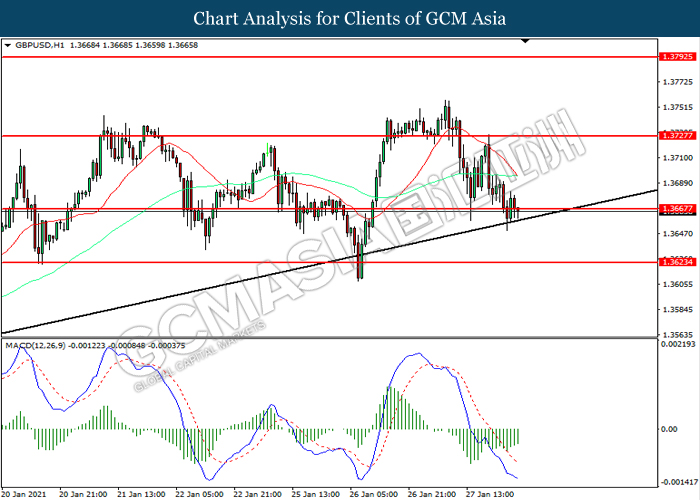Viewport: 700px width, 500px height.
Task: Click the 0.00 MACD zero level label
Action: [670, 430]
